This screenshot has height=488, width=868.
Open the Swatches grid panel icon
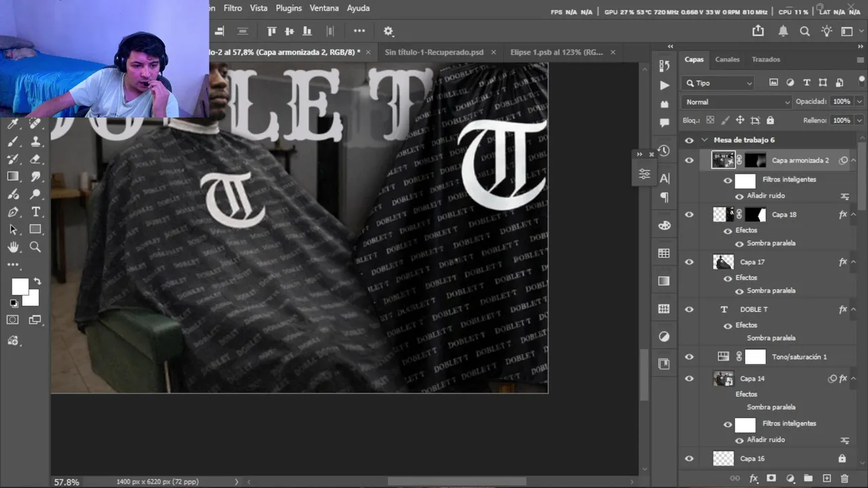pos(665,253)
